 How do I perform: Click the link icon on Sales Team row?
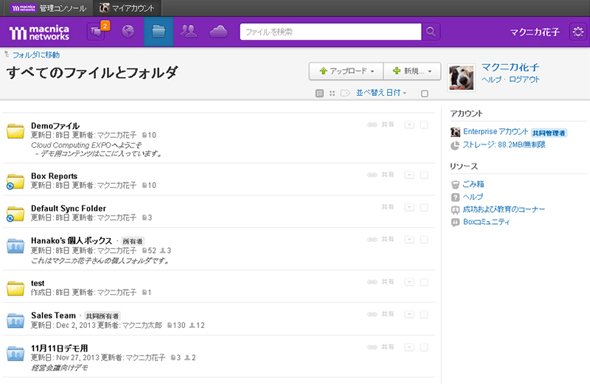[x=372, y=314]
